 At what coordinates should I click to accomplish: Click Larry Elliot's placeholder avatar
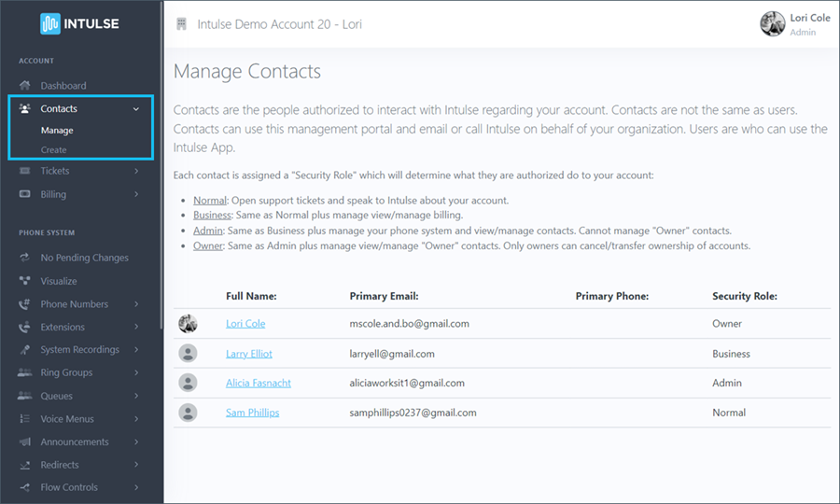188,354
